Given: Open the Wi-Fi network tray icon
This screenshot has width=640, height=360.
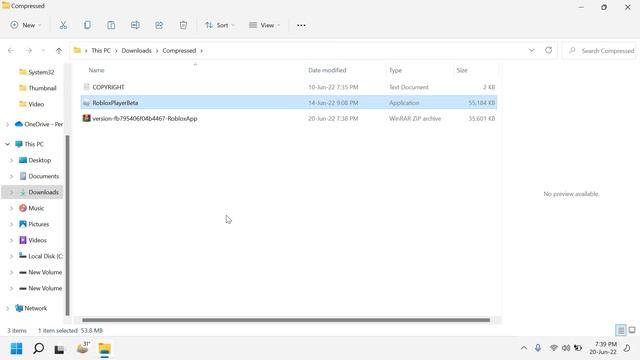Looking at the screenshot, I should (553, 348).
